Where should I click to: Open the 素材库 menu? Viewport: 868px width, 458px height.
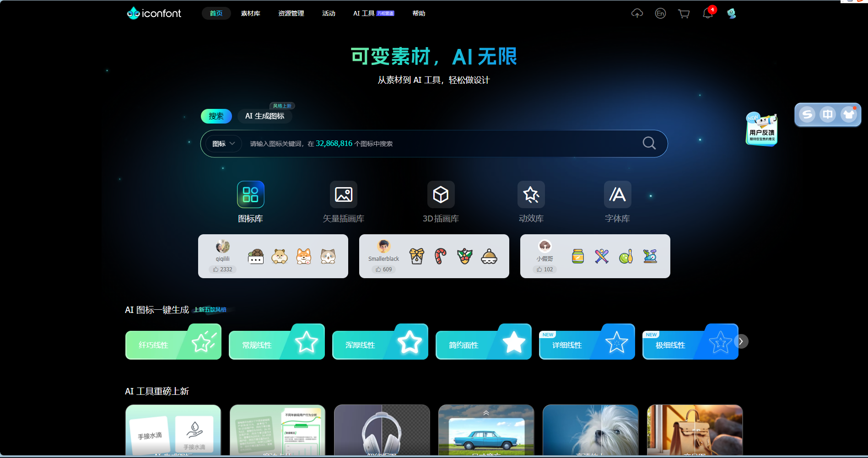coord(250,13)
